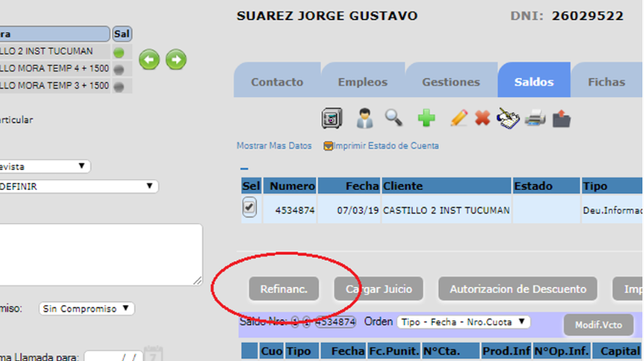Click Imprimir Estado de Cuenta link
This screenshot has height=361, width=644.
point(386,146)
